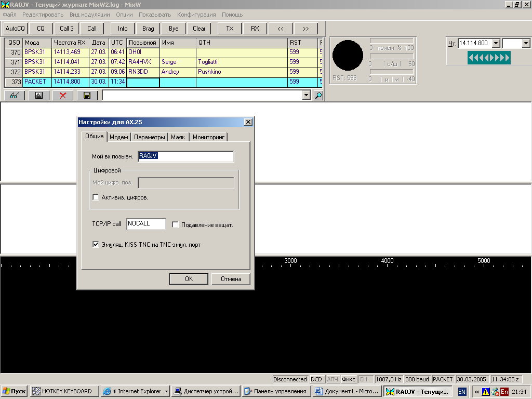The image size is (532, 399).
Task: Expand the long combo box below the log
Action: (x=306, y=96)
